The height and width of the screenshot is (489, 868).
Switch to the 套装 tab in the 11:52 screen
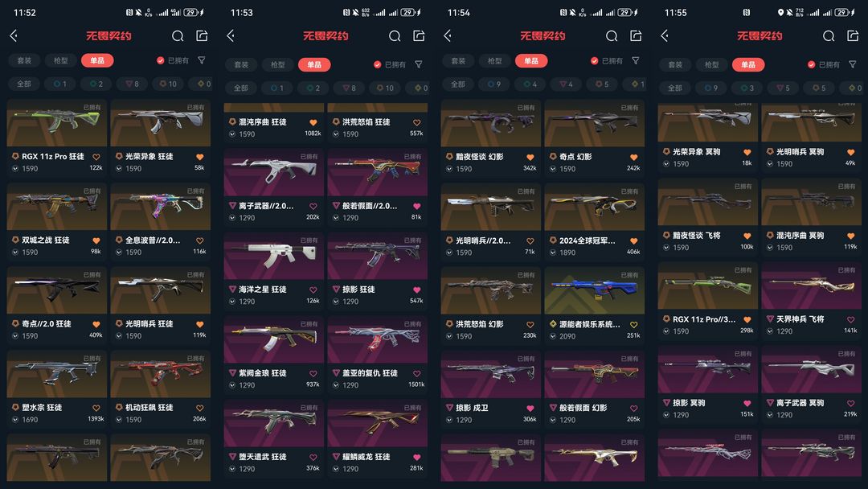pos(24,60)
